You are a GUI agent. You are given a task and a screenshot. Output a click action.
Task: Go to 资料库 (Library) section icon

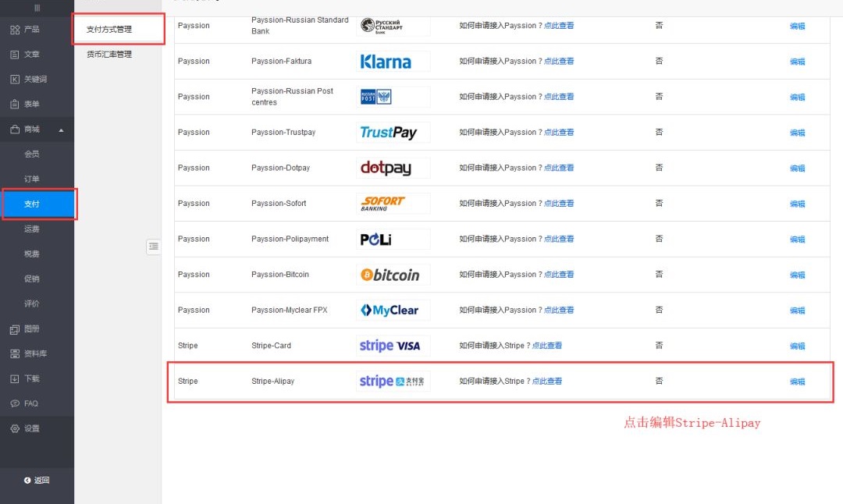(15, 354)
